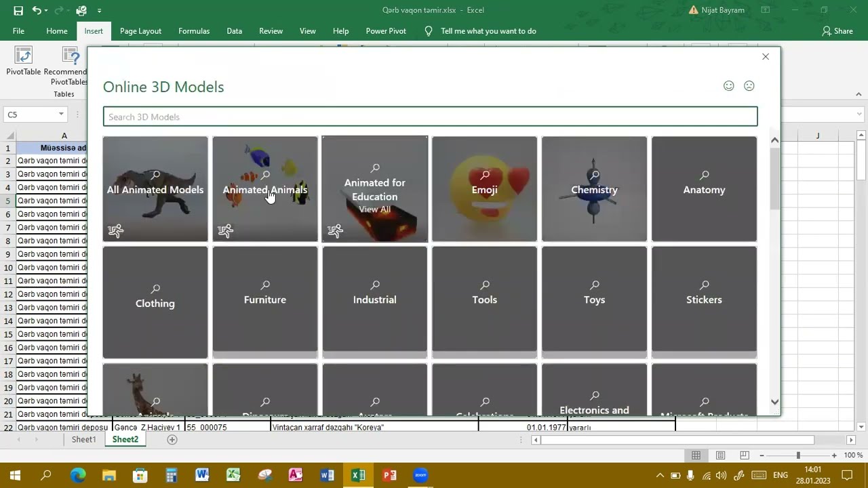Image resolution: width=868 pixels, height=488 pixels.
Task: Open the Emoji 3D models category
Action: click(484, 189)
